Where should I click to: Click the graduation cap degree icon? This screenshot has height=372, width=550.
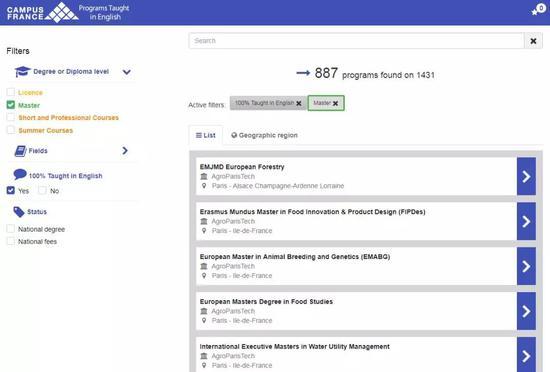point(22,72)
